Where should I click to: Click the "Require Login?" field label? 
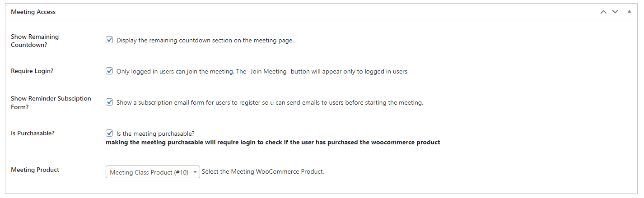click(x=32, y=71)
